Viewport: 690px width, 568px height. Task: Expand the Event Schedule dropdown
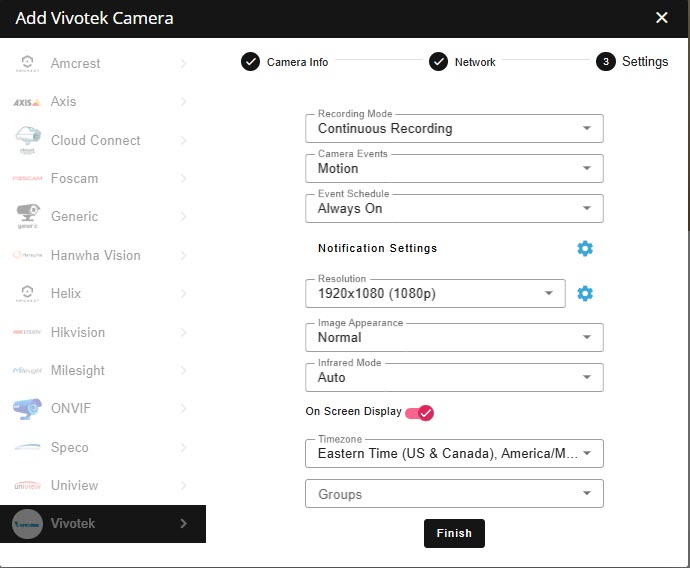point(454,208)
